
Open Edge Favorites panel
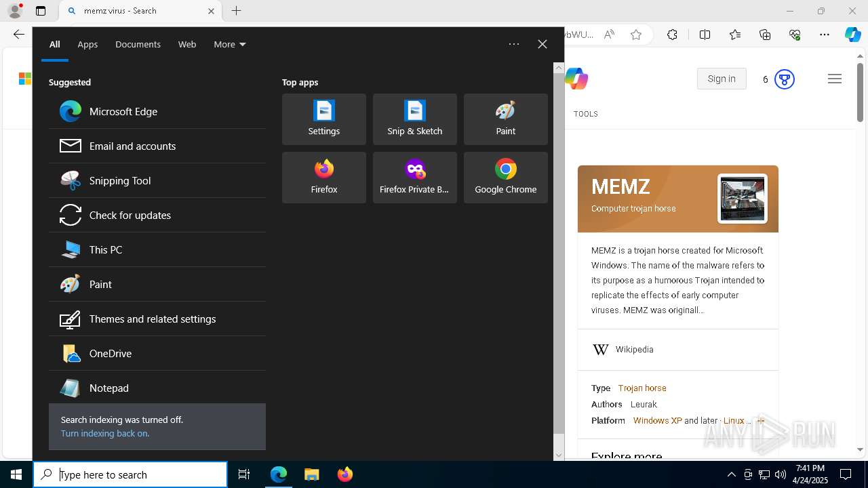(x=735, y=35)
